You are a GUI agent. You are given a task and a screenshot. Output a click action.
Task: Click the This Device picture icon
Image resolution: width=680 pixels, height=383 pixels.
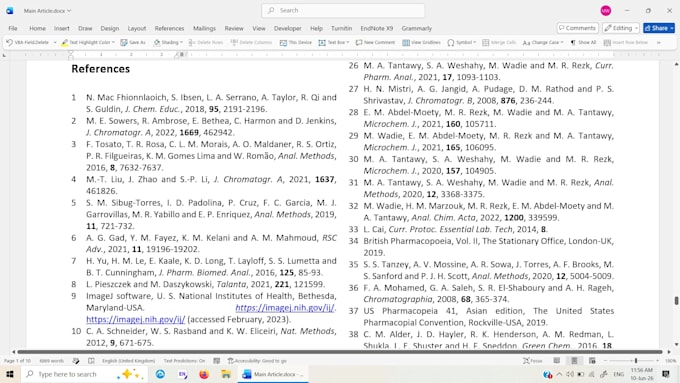click(283, 43)
